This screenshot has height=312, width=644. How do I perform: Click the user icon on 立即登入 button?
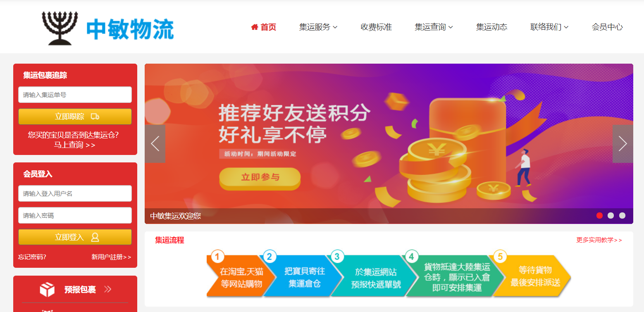[x=95, y=237]
